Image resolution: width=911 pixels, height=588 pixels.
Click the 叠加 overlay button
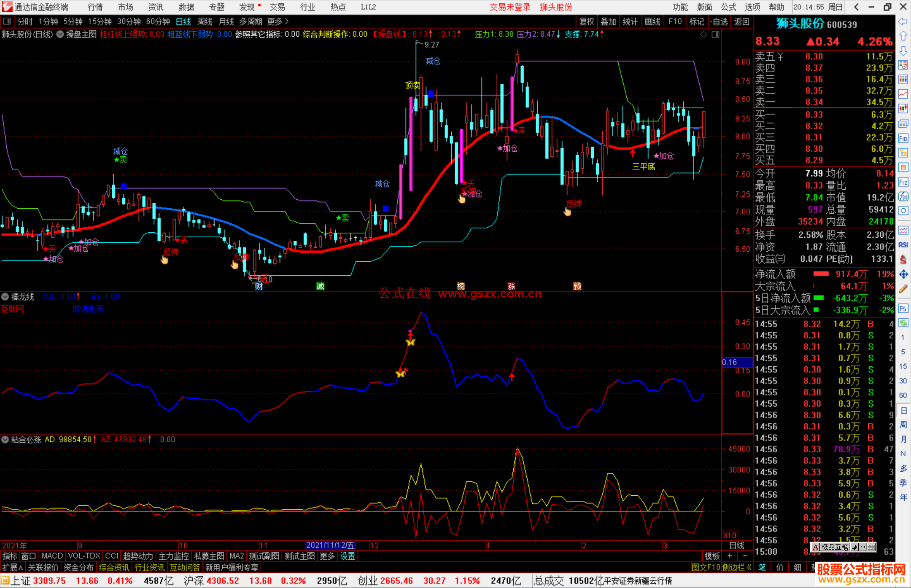(608, 21)
